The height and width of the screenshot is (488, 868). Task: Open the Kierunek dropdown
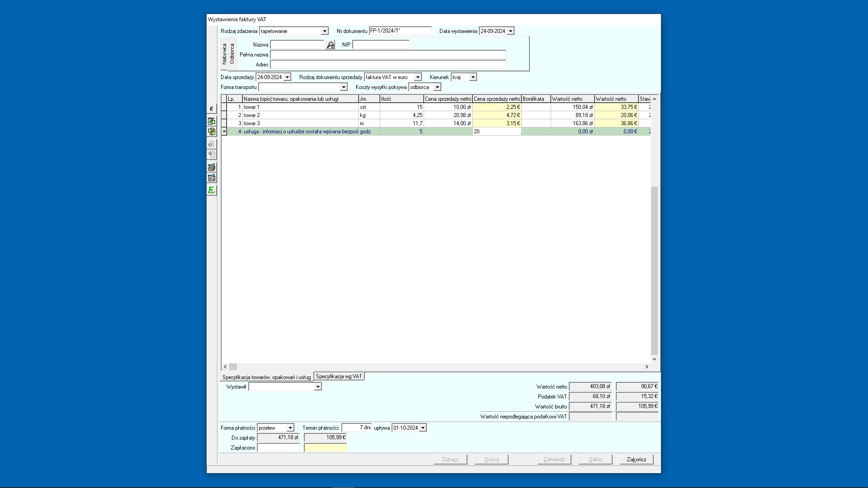(473, 77)
